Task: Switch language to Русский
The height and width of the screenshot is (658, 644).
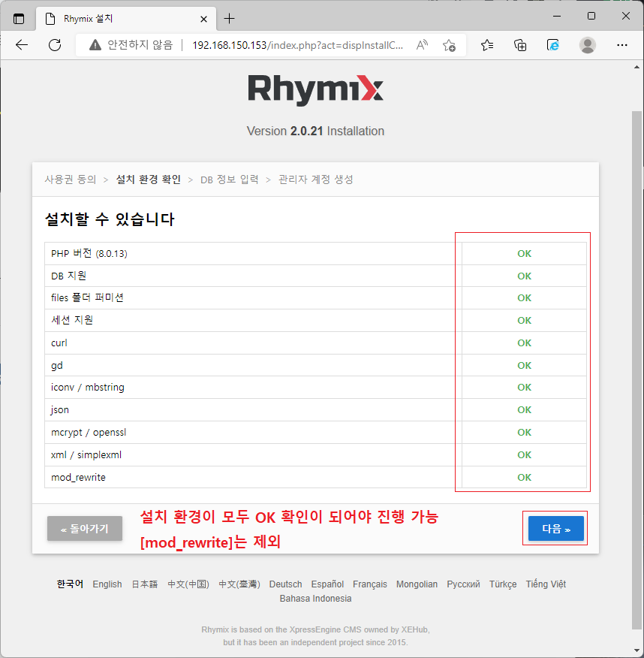Action: [x=463, y=584]
